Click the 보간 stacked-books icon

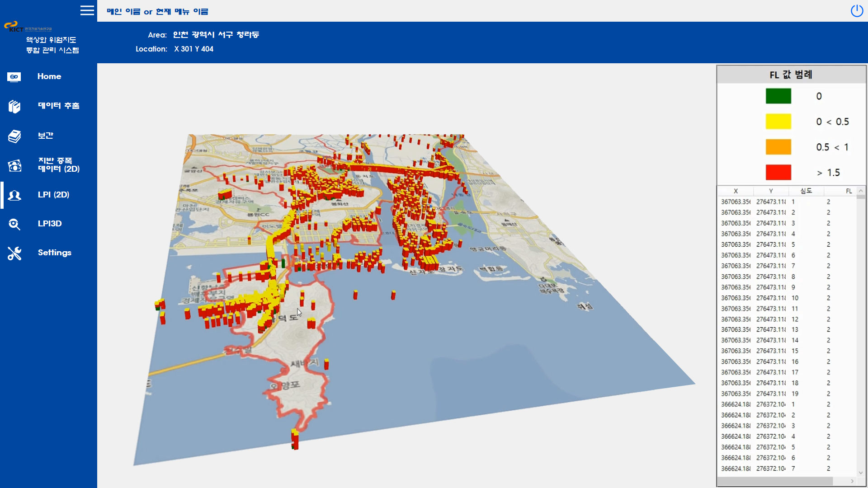[14, 136]
